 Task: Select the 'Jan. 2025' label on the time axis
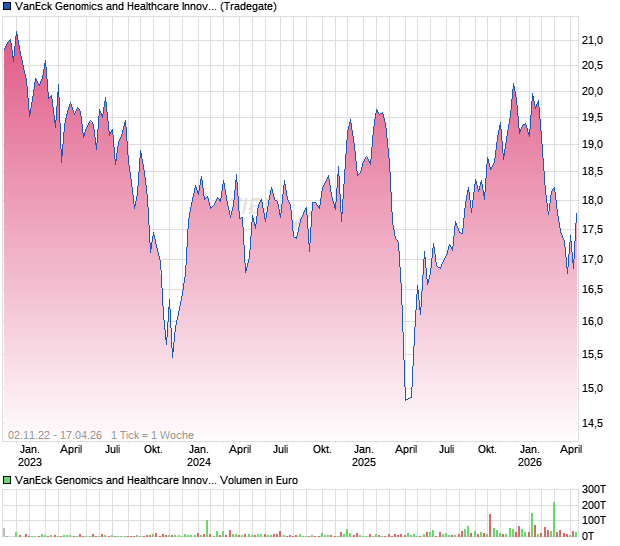coord(363,456)
